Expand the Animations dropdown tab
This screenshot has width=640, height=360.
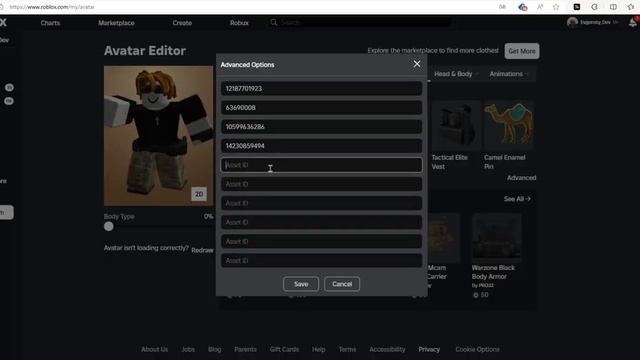tap(509, 74)
